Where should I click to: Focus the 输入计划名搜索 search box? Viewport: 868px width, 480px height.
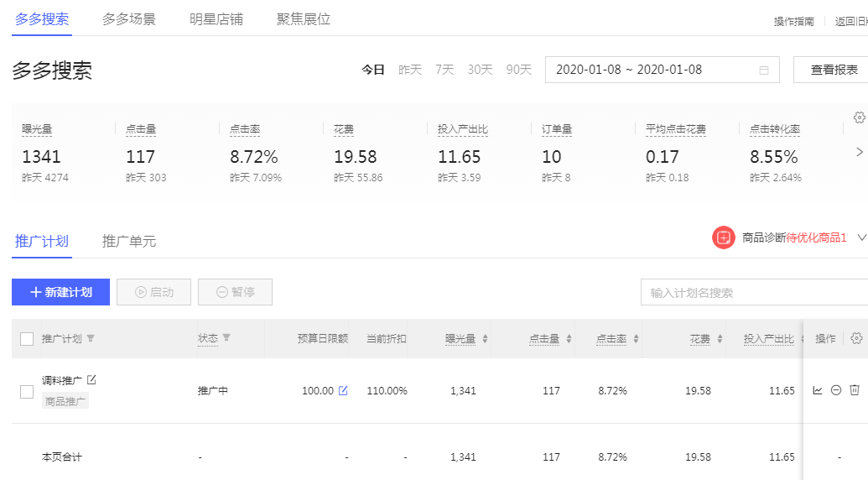pyautogui.click(x=755, y=292)
